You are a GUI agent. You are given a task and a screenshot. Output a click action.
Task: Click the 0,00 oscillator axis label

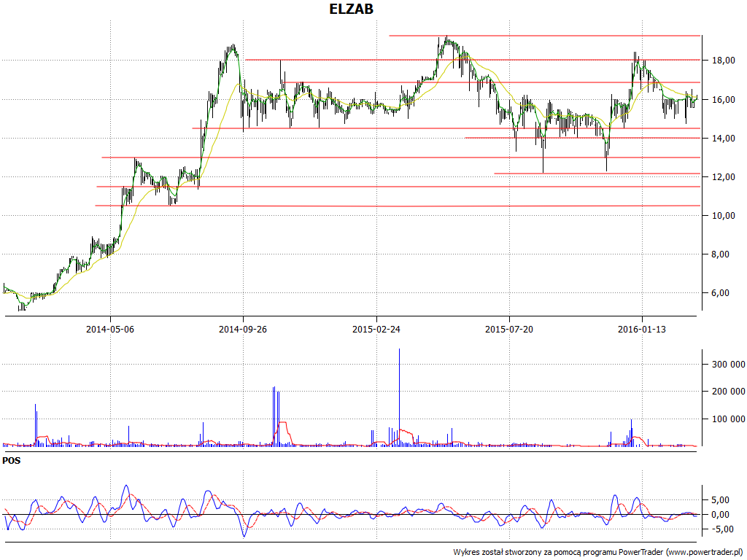click(x=720, y=515)
